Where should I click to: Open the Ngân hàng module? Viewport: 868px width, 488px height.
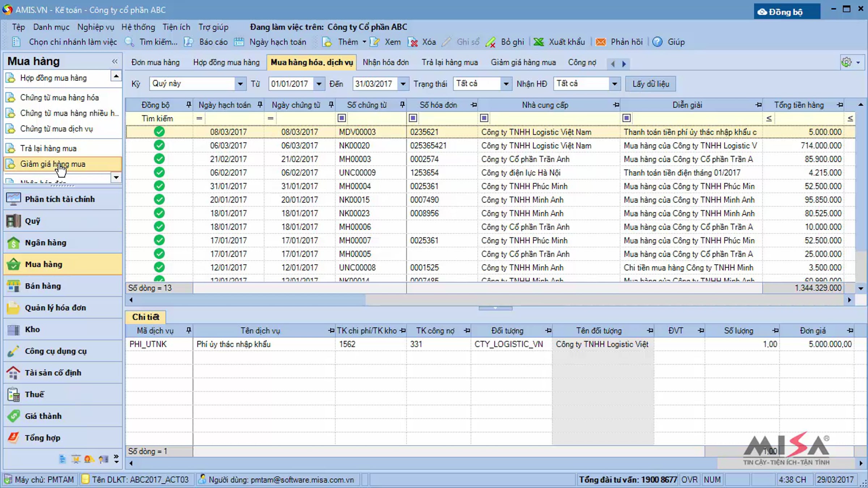[x=63, y=243]
